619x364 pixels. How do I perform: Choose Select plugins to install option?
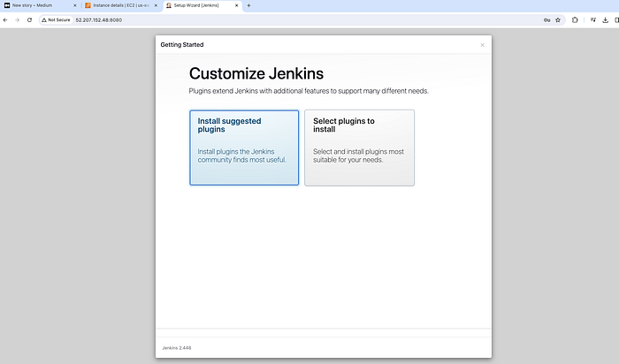click(359, 148)
